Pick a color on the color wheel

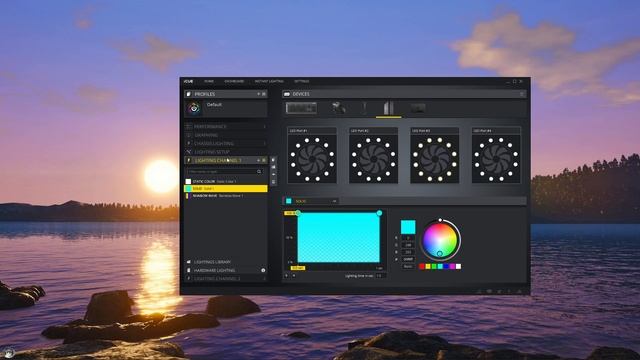click(x=440, y=240)
